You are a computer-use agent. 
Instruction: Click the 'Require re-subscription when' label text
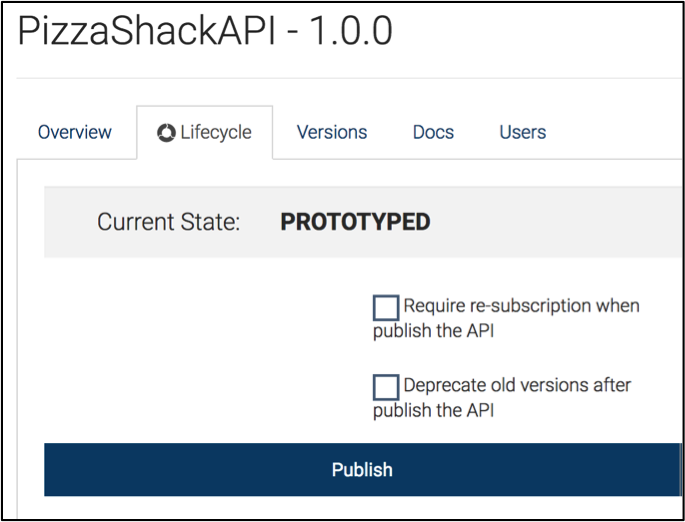click(x=521, y=305)
